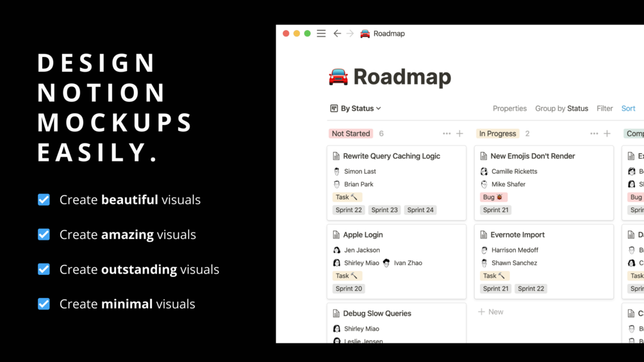Image resolution: width=644 pixels, height=362 pixels.
Task: Click page icon on New Emojis Don't Render
Action: [483, 156]
